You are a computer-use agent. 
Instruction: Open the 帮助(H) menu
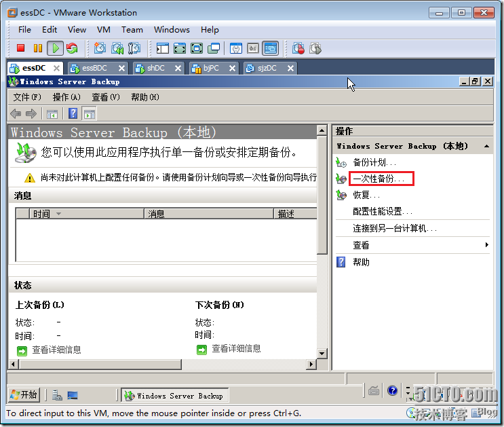(145, 97)
